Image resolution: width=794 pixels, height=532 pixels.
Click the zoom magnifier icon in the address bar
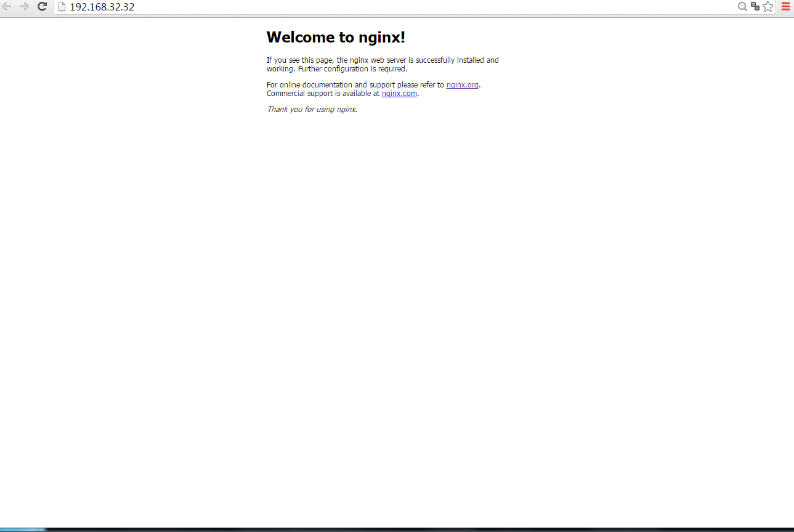click(742, 7)
